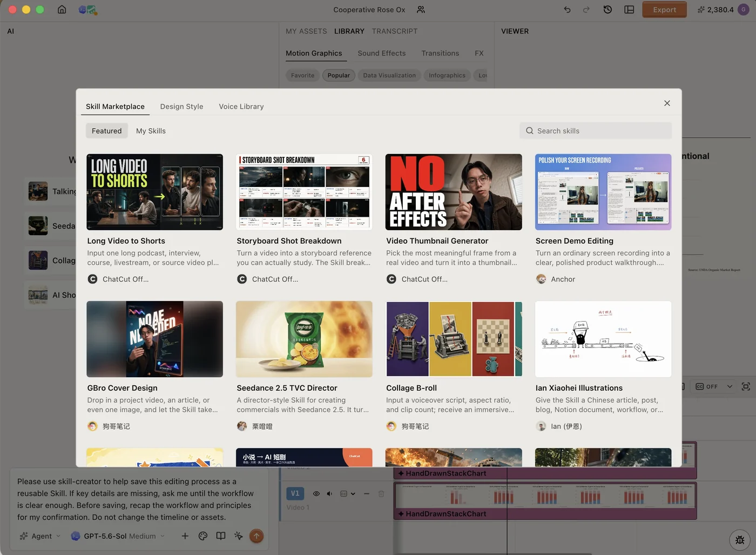Select the Favorite category chip

pos(302,76)
